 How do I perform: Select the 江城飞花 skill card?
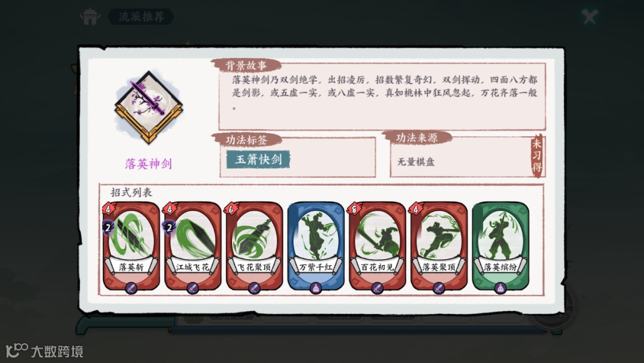(193, 246)
